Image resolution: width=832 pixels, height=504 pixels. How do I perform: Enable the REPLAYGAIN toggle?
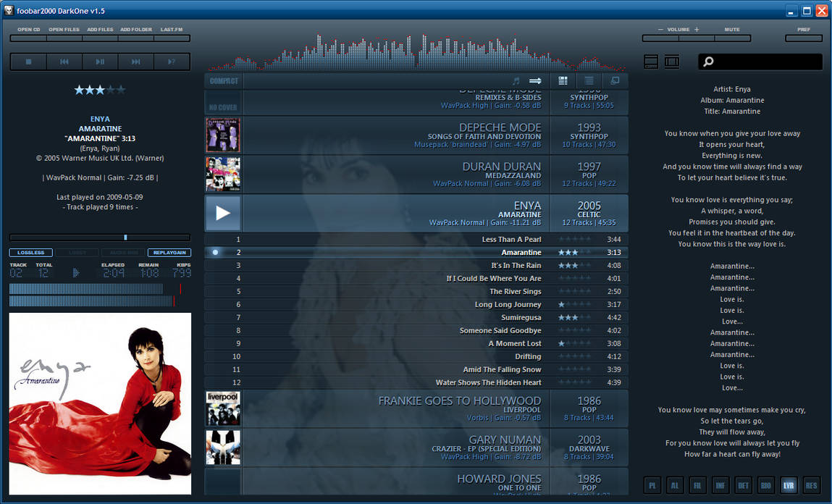coord(168,252)
